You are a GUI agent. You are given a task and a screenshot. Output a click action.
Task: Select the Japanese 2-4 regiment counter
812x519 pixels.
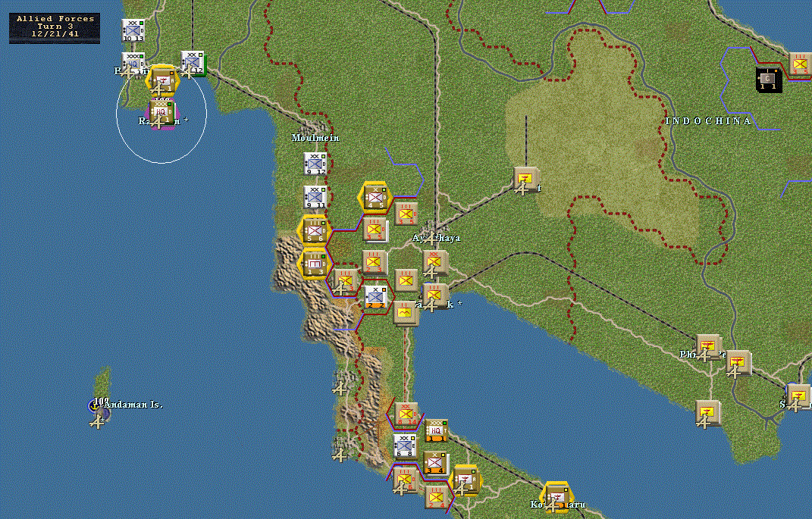click(x=437, y=497)
